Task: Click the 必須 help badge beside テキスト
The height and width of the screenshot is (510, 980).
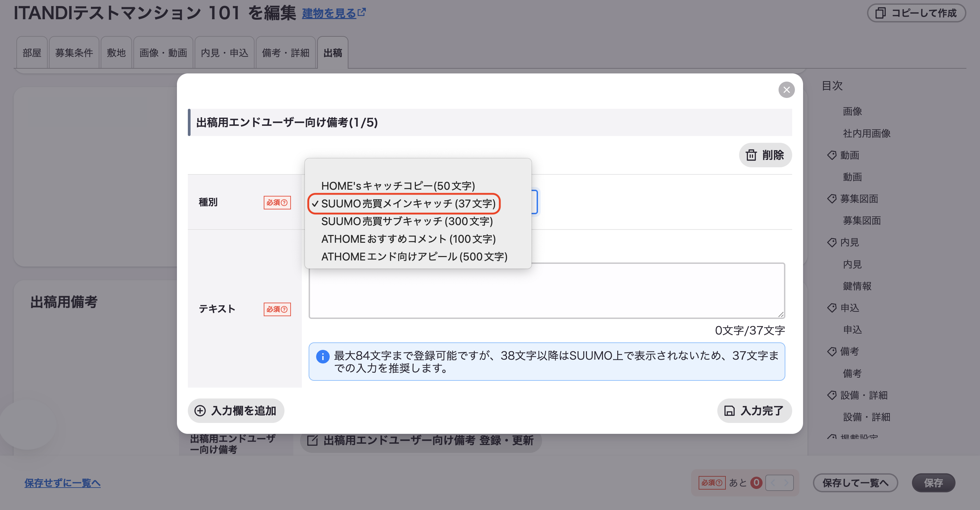Action: tap(277, 309)
